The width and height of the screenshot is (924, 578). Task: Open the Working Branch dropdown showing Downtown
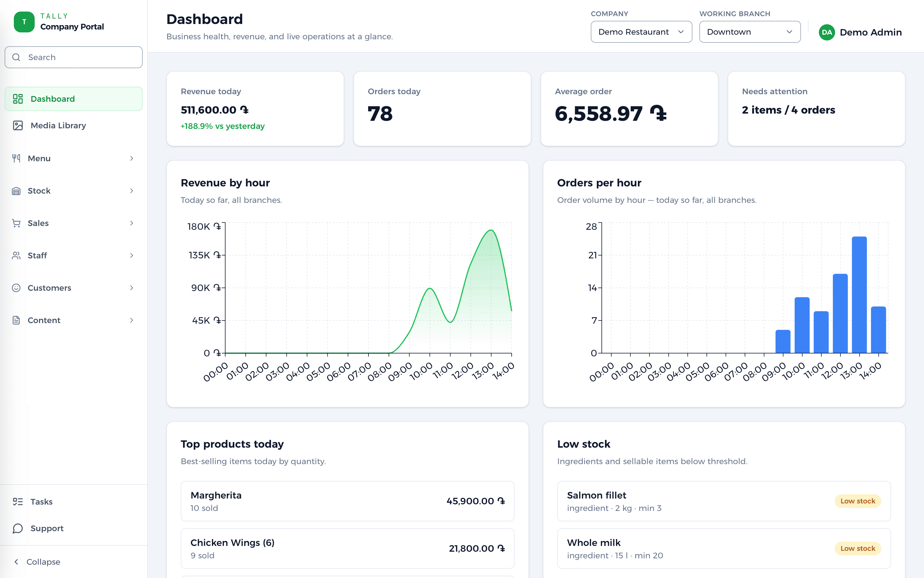click(x=750, y=32)
